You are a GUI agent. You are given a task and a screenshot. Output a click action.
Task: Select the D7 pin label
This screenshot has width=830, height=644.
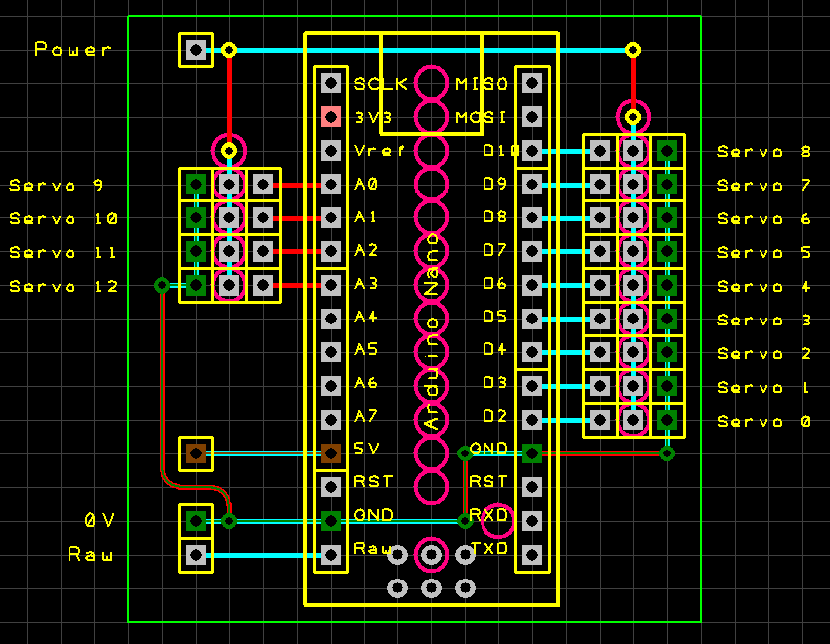[x=495, y=250]
